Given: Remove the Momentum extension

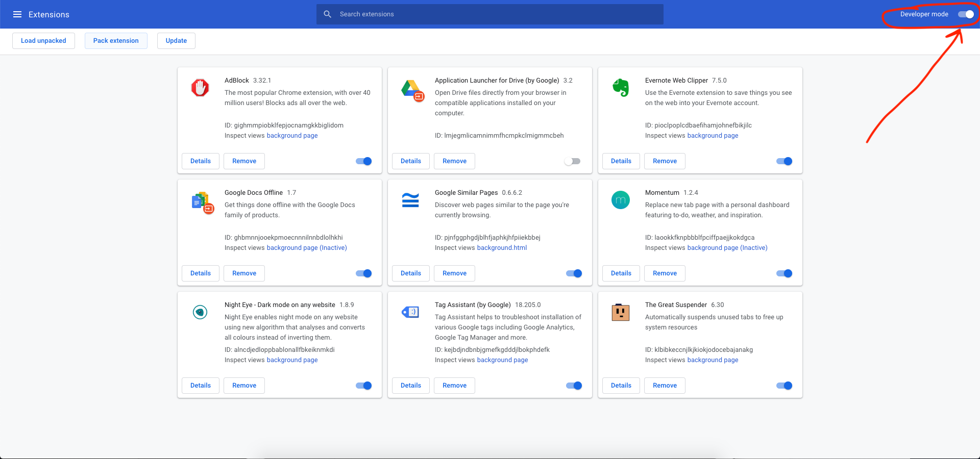Looking at the screenshot, I should tap(665, 273).
